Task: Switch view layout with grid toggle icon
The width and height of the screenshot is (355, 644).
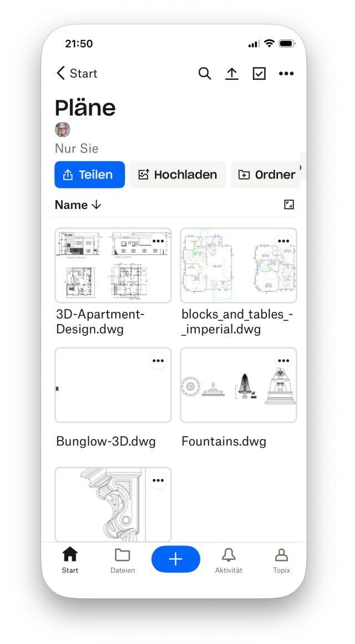Action: 289,205
